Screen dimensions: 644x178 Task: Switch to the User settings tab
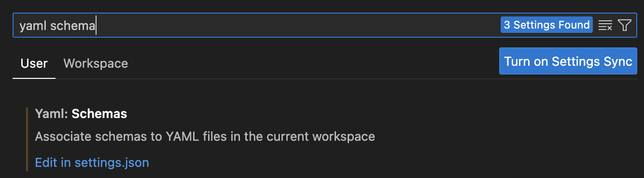(x=34, y=63)
